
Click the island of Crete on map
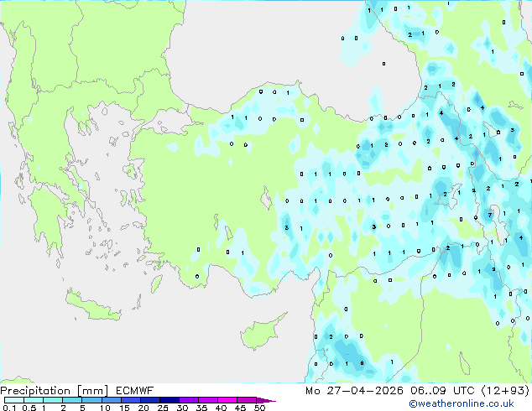[x=93, y=305]
